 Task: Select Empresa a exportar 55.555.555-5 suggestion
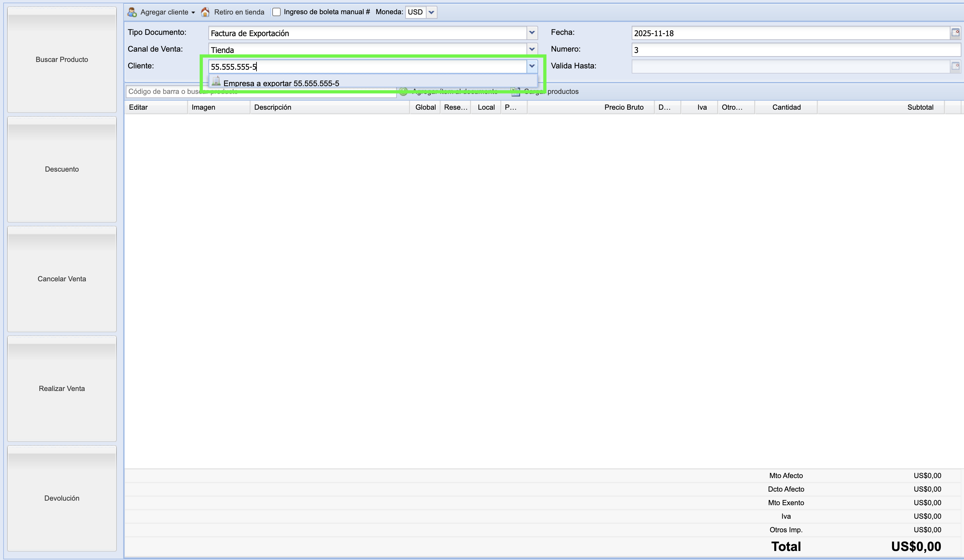[281, 84]
